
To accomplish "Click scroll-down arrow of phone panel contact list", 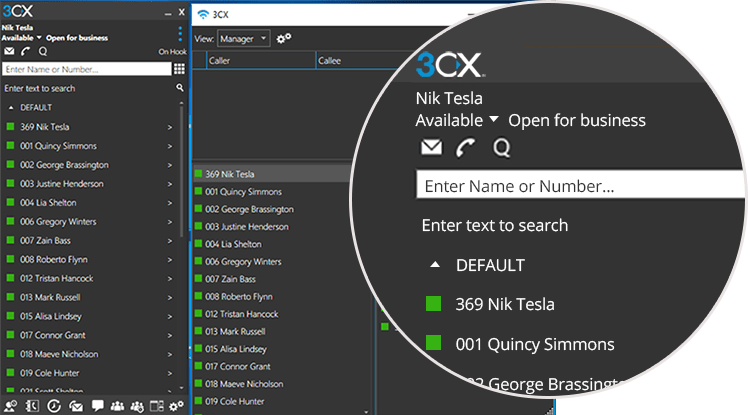I will coord(181,388).
